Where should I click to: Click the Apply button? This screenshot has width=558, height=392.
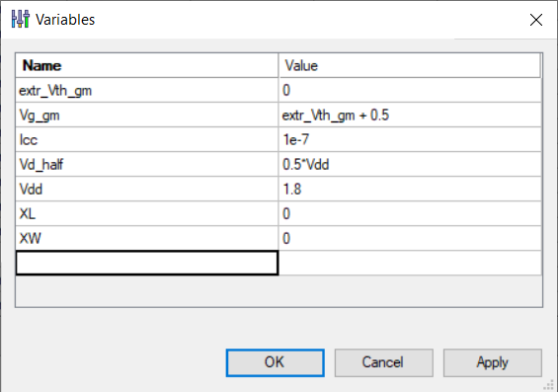tap(493, 362)
